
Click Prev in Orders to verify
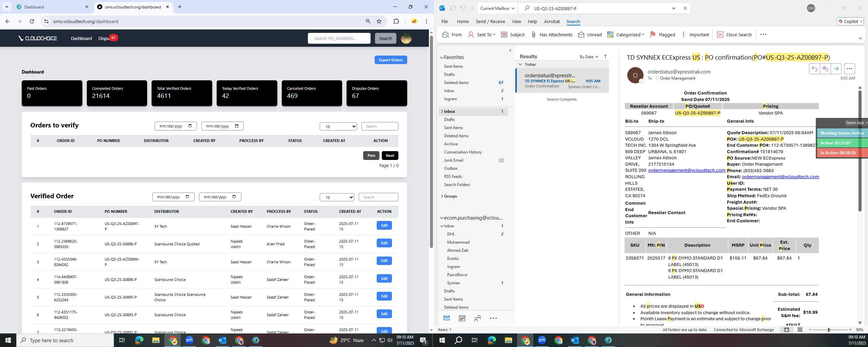click(371, 156)
